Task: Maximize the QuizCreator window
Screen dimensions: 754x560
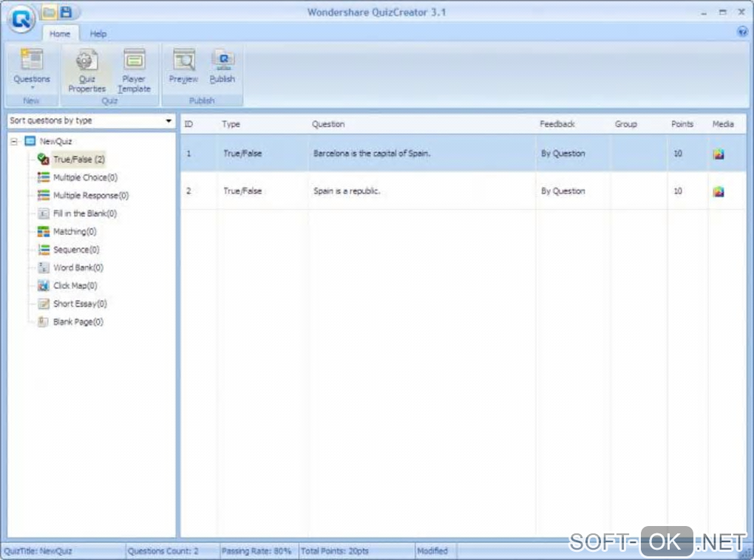Action: tap(722, 12)
